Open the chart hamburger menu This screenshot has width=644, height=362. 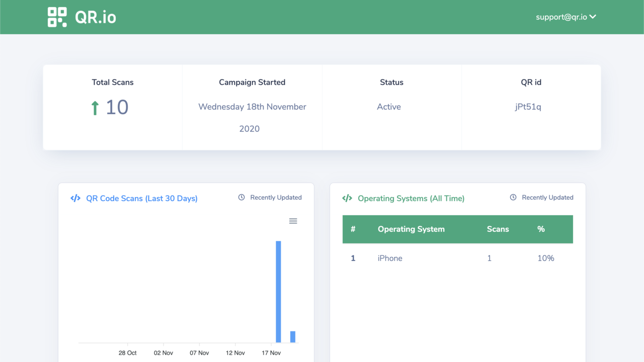[293, 221]
